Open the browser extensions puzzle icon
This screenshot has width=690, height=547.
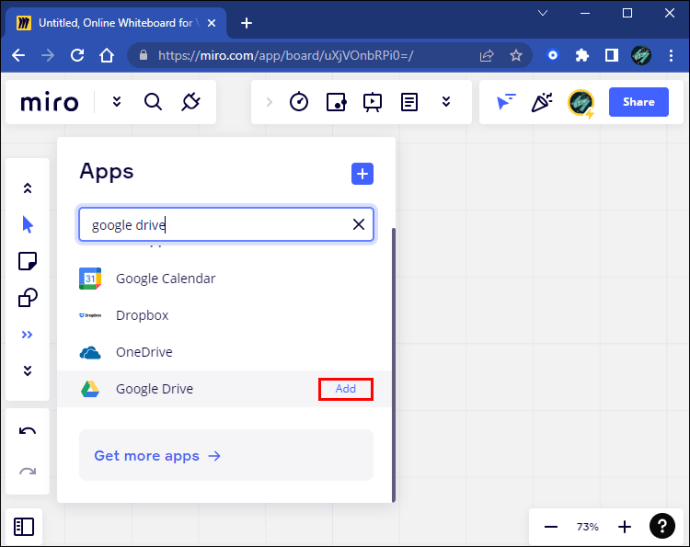(x=582, y=55)
